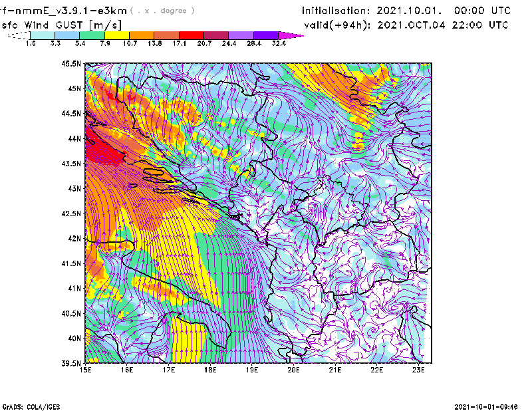Screen dimensions: 532x411
Task: Click the coral legend swatch after 13.8
Action: coord(167,35)
